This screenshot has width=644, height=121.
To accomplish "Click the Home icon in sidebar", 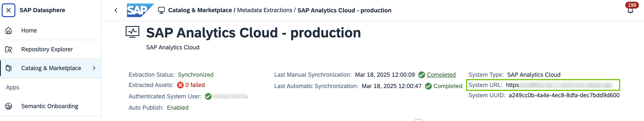I will pyautogui.click(x=9, y=31).
